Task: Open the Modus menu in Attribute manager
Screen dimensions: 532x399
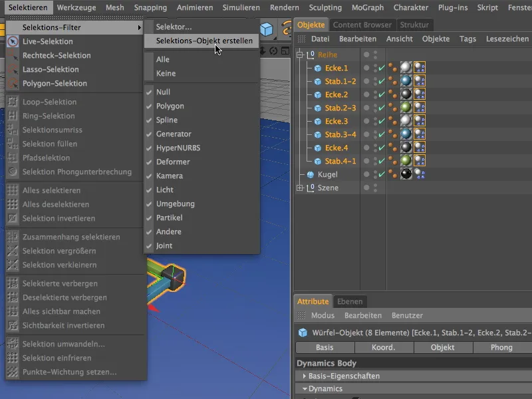Action: point(323,315)
